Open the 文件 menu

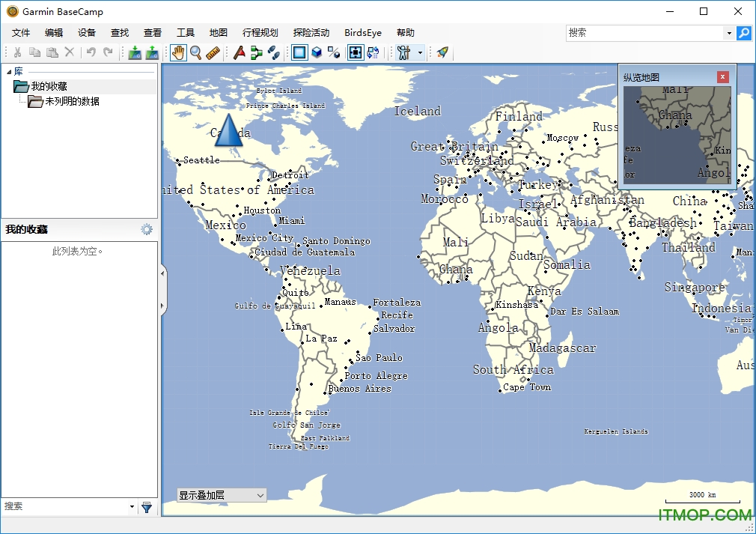[x=21, y=32]
